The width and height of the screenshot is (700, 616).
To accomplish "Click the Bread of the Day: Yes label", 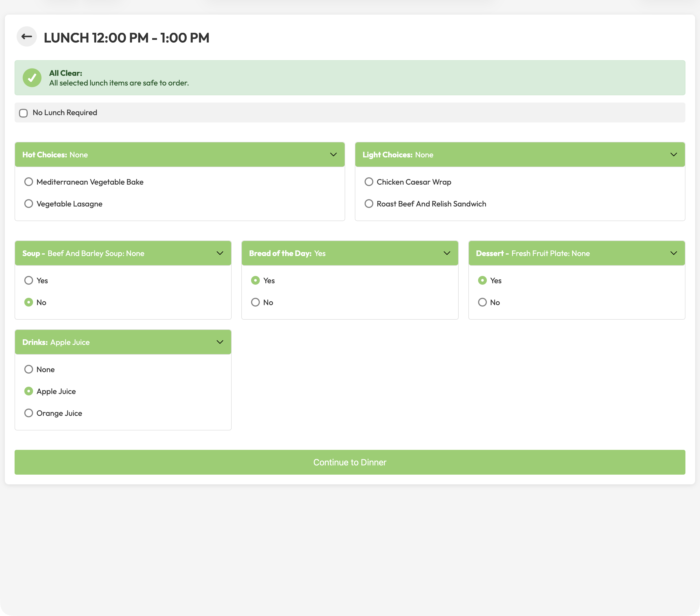I will (x=287, y=253).
